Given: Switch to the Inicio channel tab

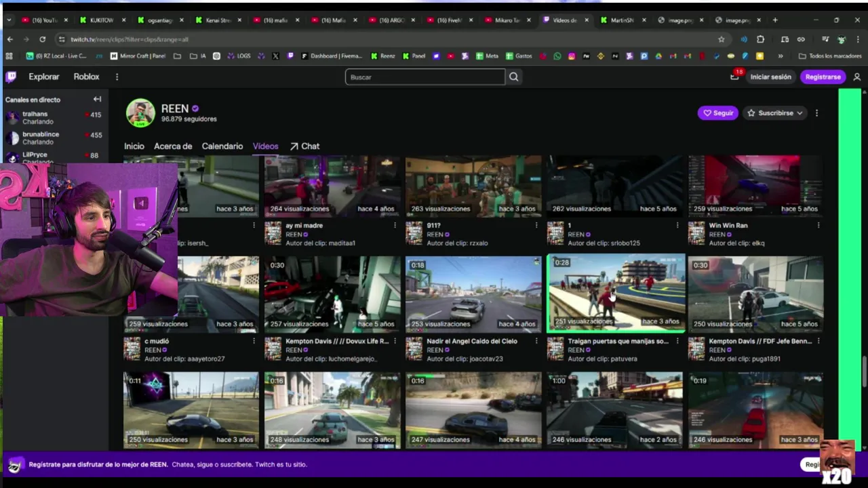Looking at the screenshot, I should (x=134, y=146).
